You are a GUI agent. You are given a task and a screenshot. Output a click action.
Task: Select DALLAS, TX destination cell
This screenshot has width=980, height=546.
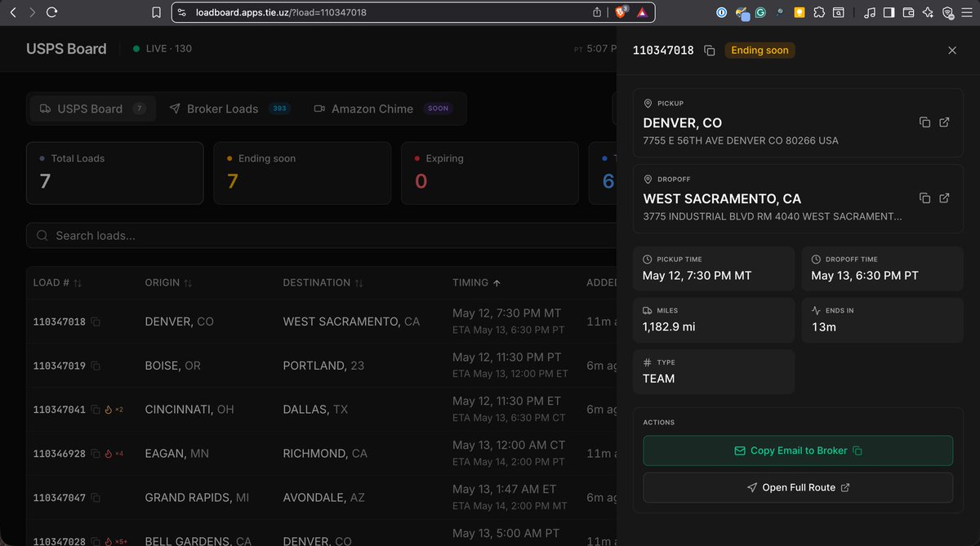pos(315,410)
